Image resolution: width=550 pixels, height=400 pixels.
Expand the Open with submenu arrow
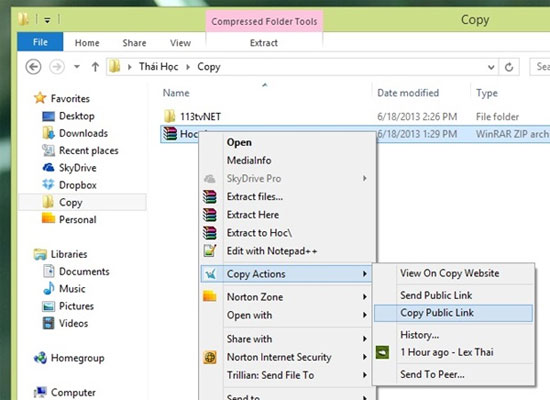pyautogui.click(x=365, y=315)
